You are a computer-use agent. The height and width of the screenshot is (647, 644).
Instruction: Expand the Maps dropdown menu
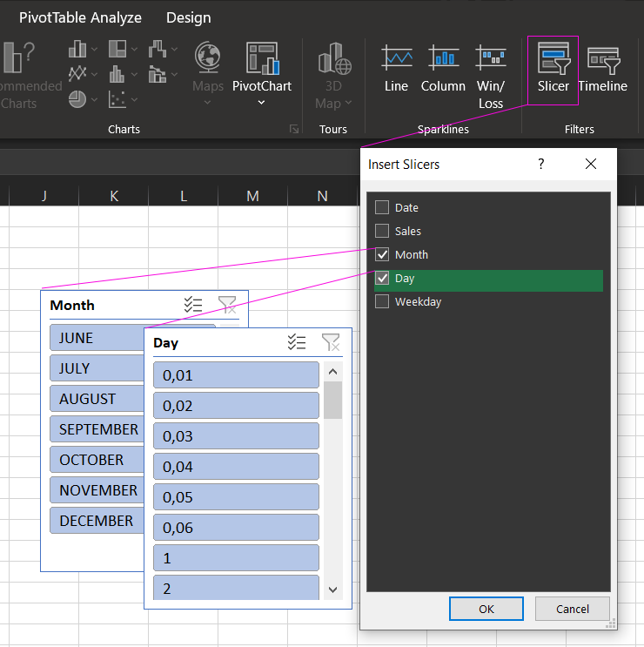(x=207, y=103)
